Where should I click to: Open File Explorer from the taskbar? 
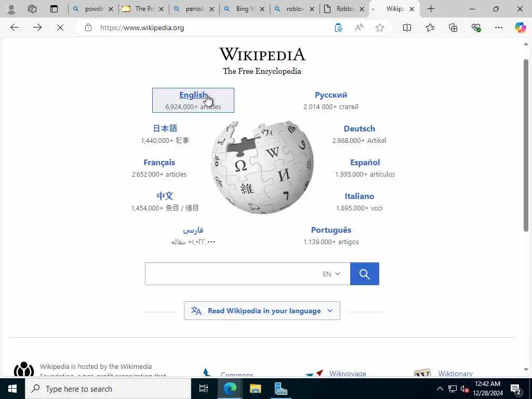click(255, 389)
